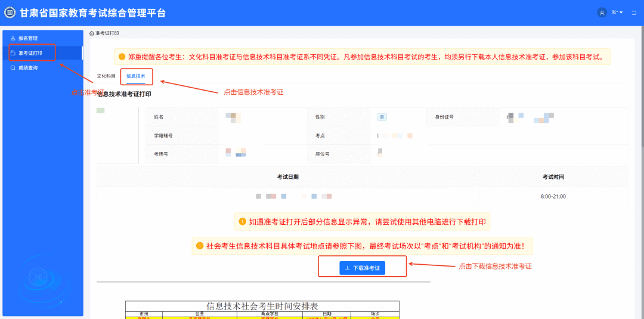Click warning icon on 社会考生 notice
Screen dimensions: 644x319
200,245
